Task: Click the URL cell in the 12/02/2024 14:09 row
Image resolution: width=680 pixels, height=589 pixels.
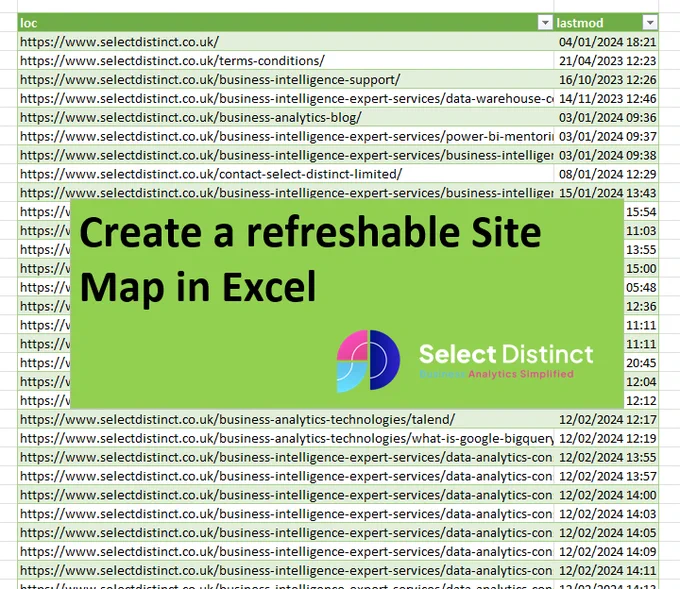Action: (285, 551)
